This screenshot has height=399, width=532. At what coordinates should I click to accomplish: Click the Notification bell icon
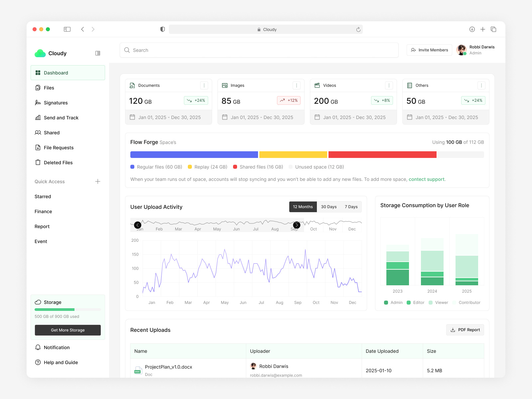(38, 347)
